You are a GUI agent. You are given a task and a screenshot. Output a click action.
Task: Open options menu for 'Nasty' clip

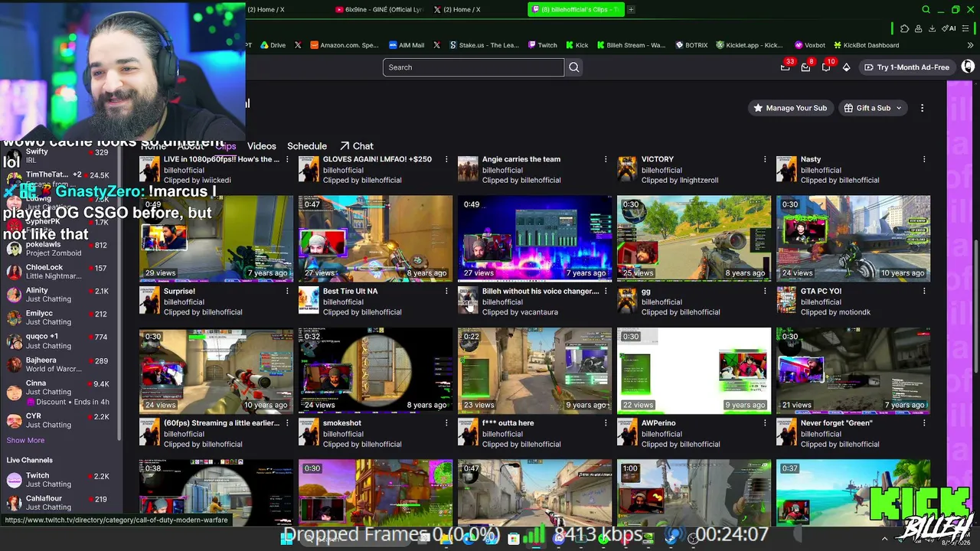click(924, 159)
